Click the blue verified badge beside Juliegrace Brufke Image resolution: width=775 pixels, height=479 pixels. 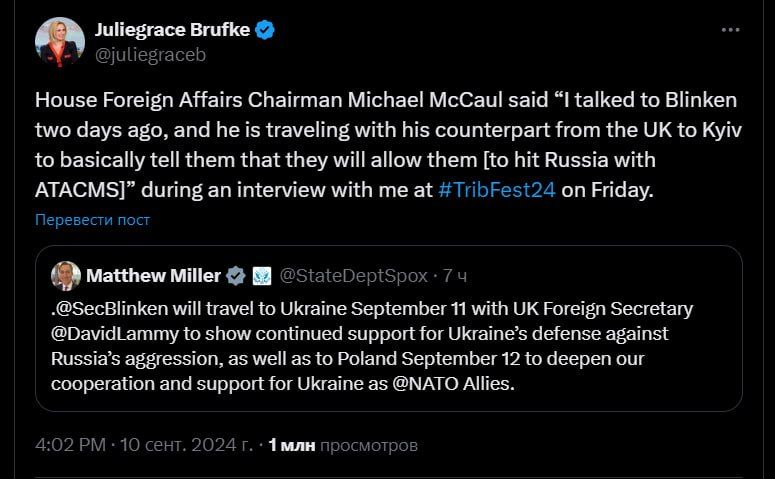click(x=265, y=31)
